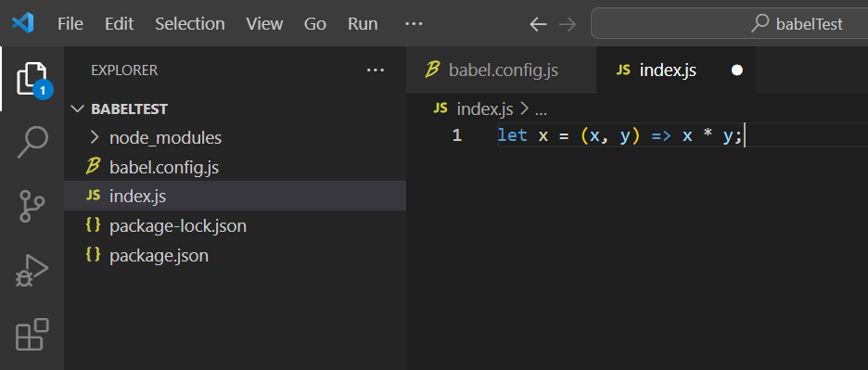This screenshot has height=370, width=868.
Task: Click the JS icon in the breadcrumb
Action: tap(440, 108)
